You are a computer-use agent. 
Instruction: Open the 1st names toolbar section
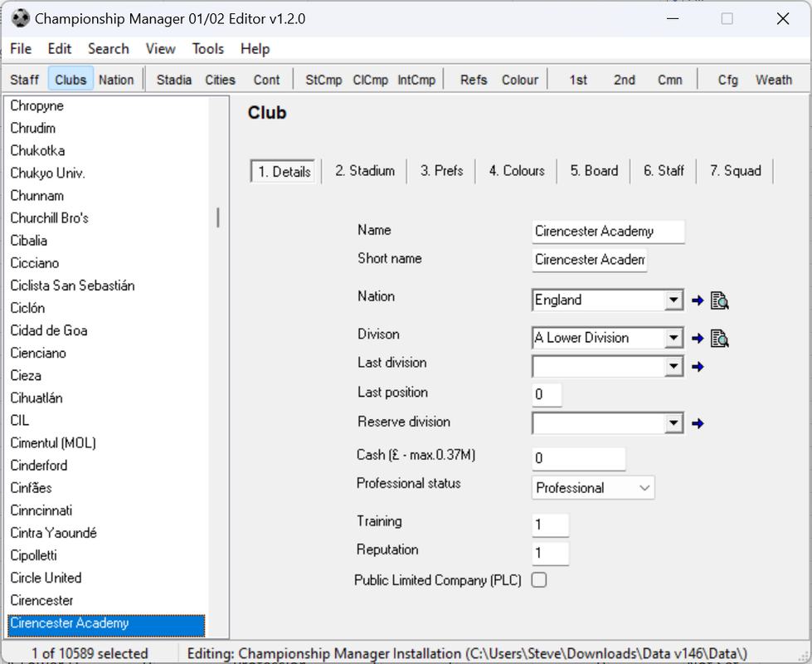click(578, 80)
